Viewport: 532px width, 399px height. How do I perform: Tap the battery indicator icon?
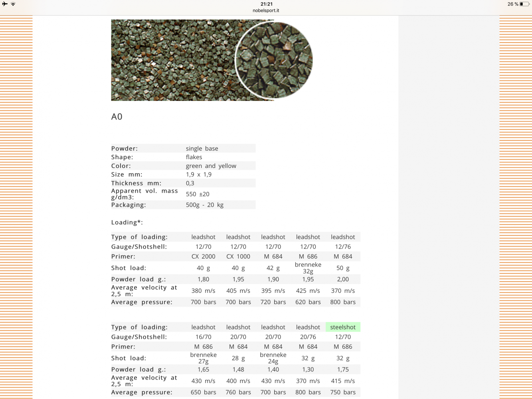pyautogui.click(x=524, y=4)
